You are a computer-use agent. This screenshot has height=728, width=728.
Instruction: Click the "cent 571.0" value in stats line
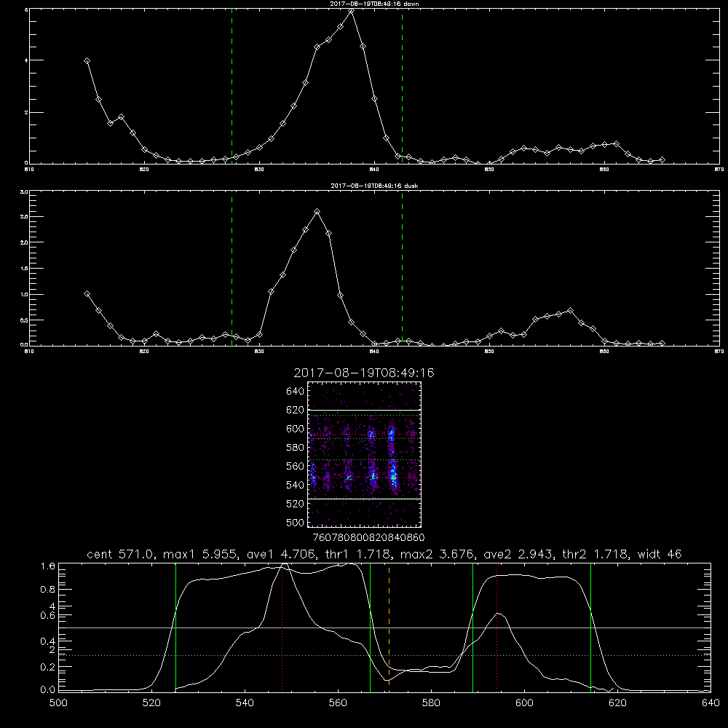coord(120,554)
